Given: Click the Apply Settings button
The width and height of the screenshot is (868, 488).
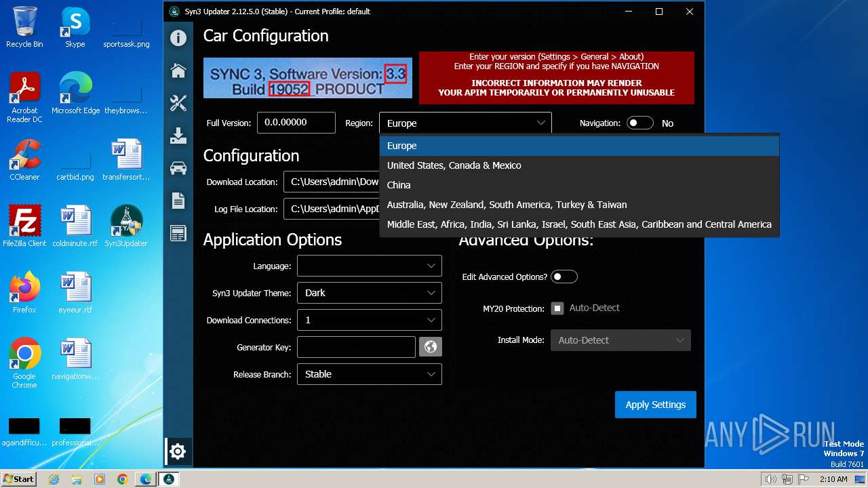Looking at the screenshot, I should coord(656,405).
